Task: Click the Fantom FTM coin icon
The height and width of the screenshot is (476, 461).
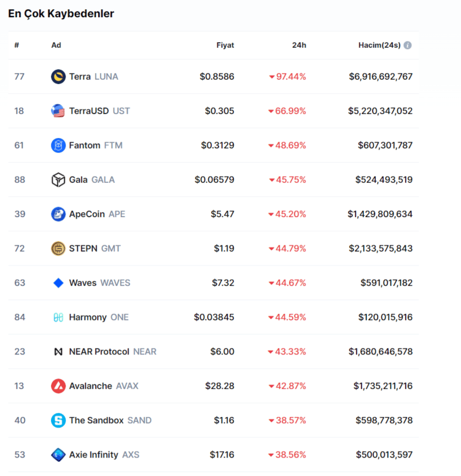Action: click(x=58, y=145)
